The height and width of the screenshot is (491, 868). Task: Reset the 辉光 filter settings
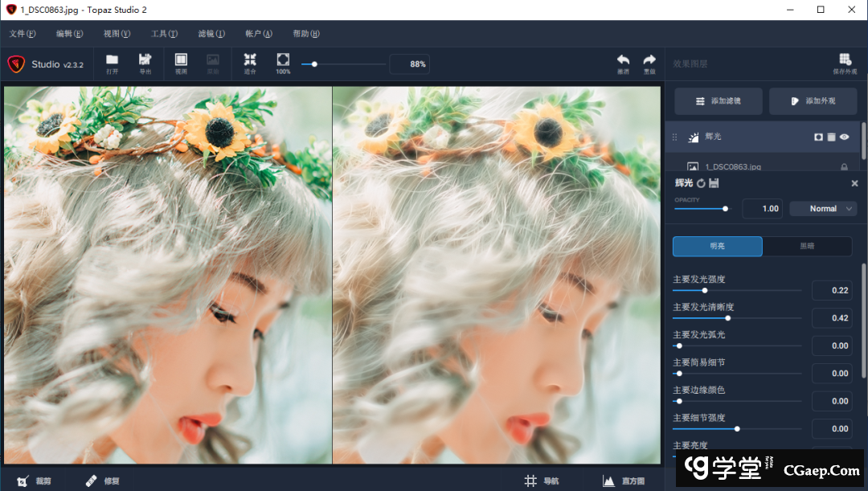[x=701, y=184]
